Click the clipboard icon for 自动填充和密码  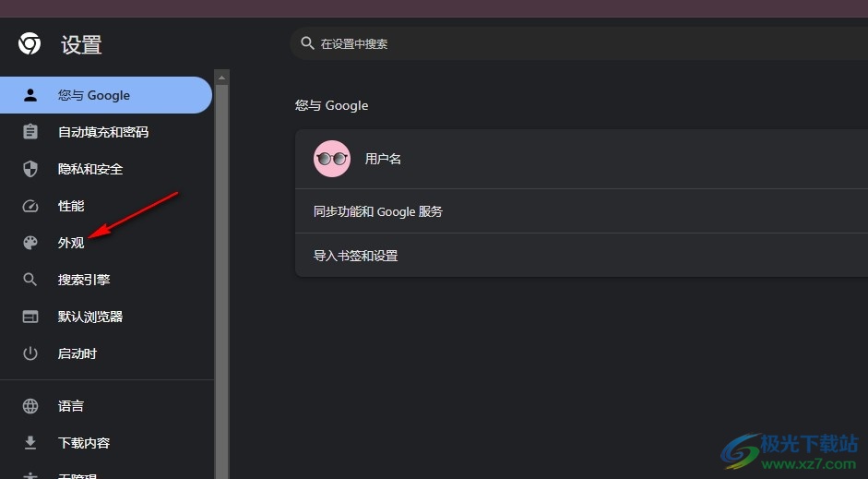(x=30, y=132)
